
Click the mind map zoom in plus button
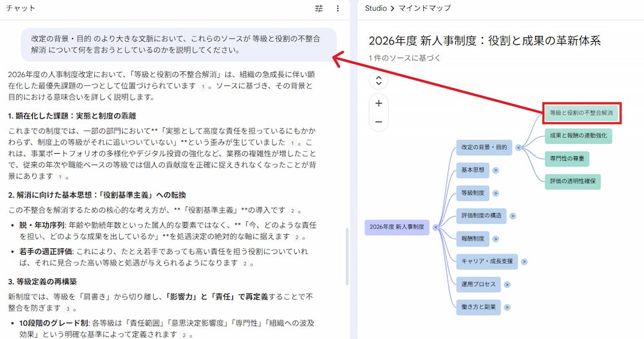379,103
